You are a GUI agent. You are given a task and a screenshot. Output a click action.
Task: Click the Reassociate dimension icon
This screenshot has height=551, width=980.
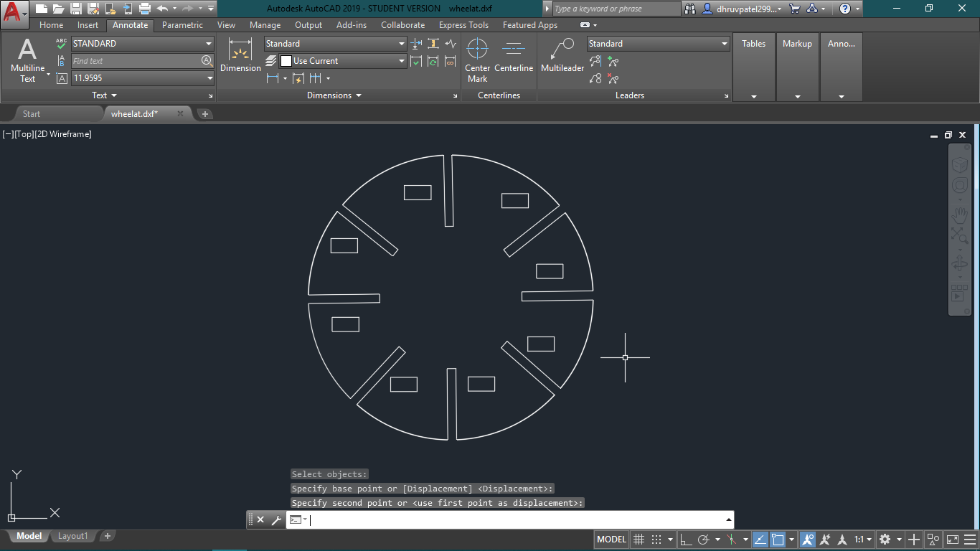click(x=451, y=62)
